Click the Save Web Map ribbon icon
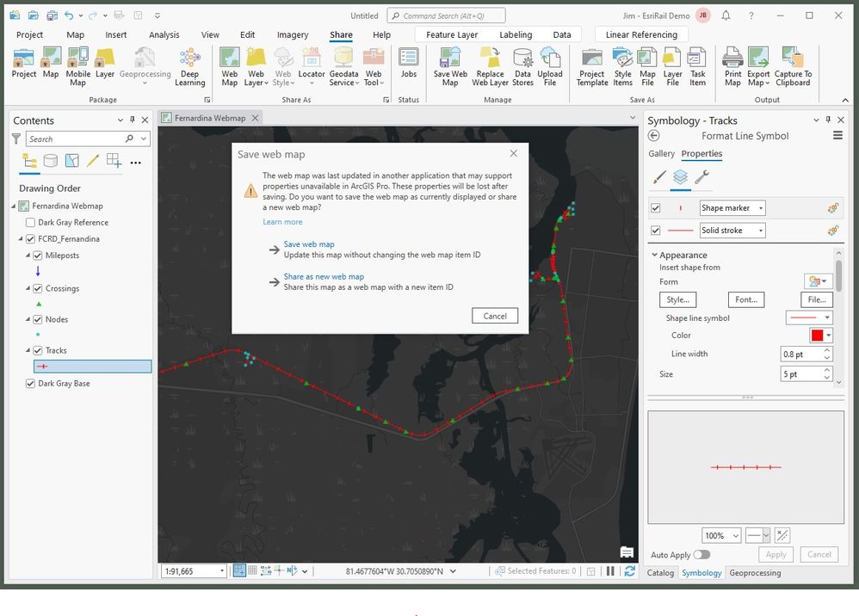The width and height of the screenshot is (859, 616). coord(450,66)
